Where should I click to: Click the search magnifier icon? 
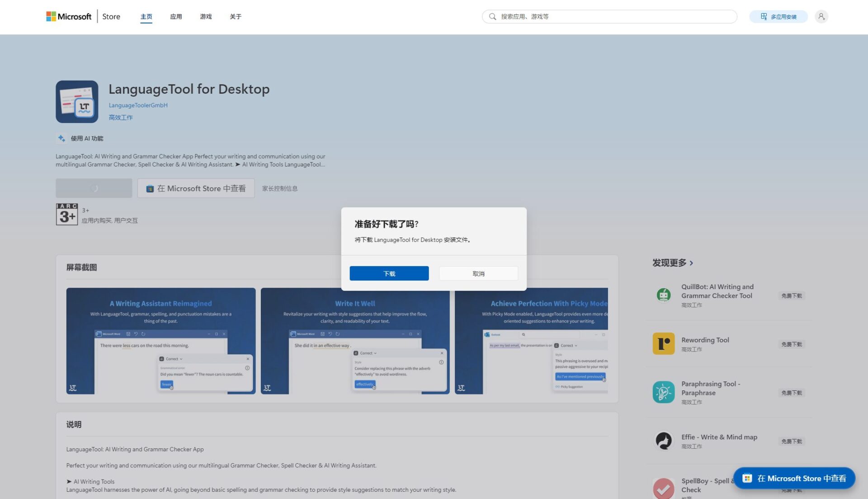492,17
